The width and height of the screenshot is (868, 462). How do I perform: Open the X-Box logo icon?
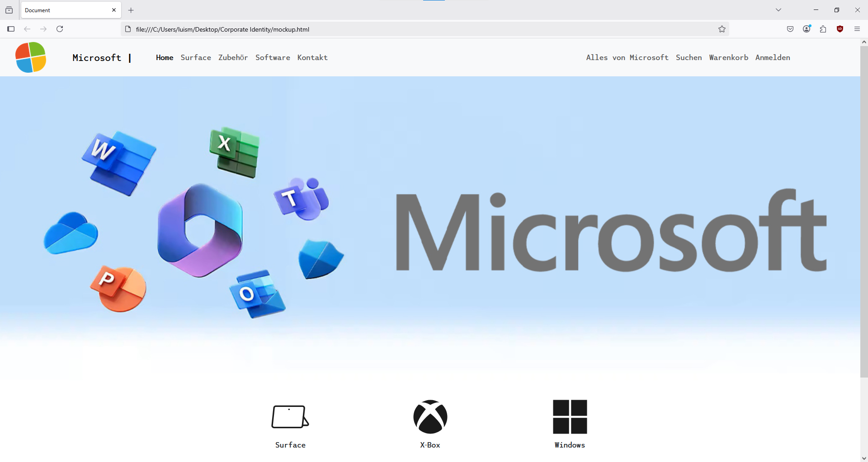[430, 416]
